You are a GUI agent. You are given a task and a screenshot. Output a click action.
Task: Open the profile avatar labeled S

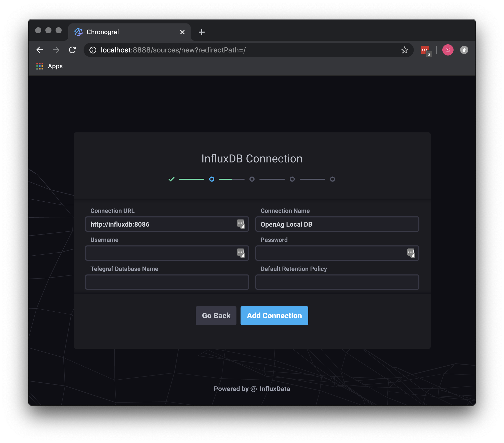point(448,50)
